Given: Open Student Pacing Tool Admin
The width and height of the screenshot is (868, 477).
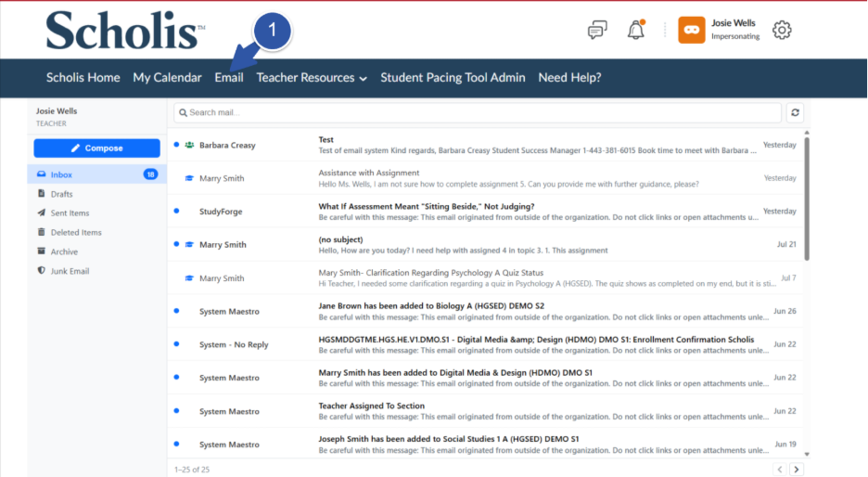Looking at the screenshot, I should click(453, 78).
